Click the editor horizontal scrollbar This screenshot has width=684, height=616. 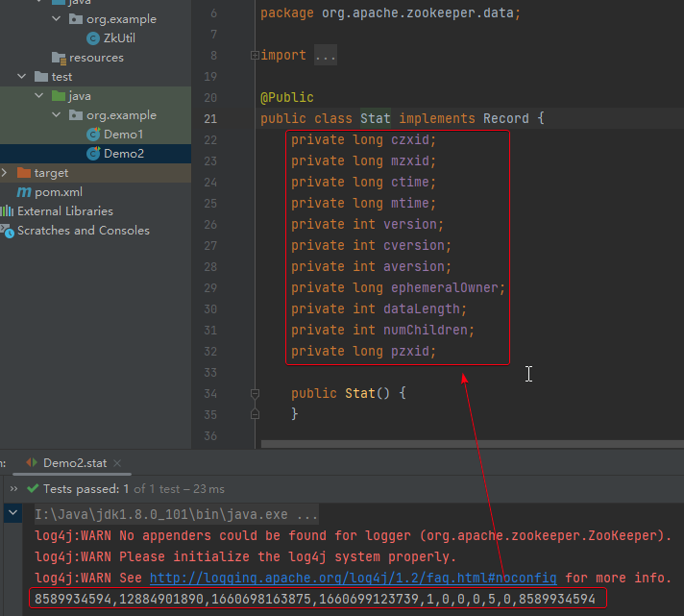[472, 444]
